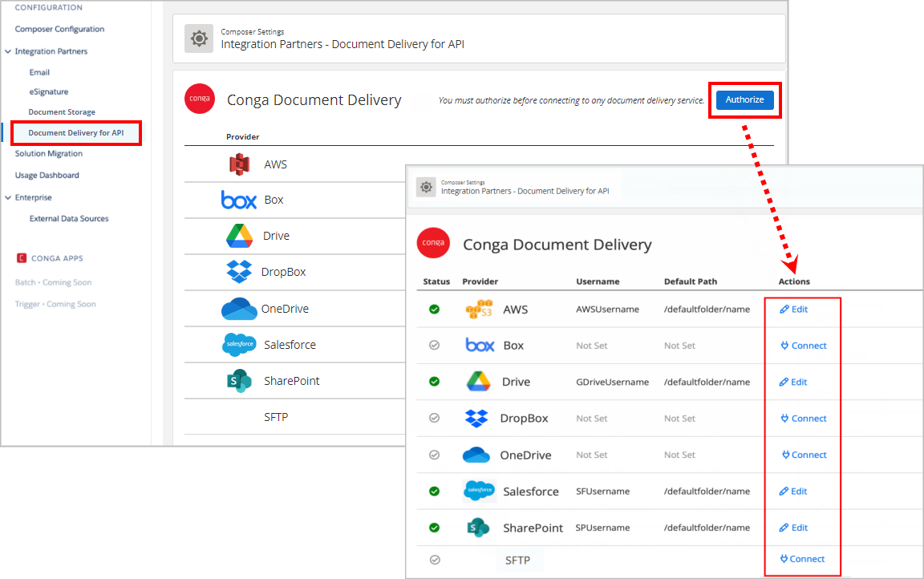Click the DropBox icon in back provider list
The width and height of the screenshot is (924, 579).
point(239,272)
